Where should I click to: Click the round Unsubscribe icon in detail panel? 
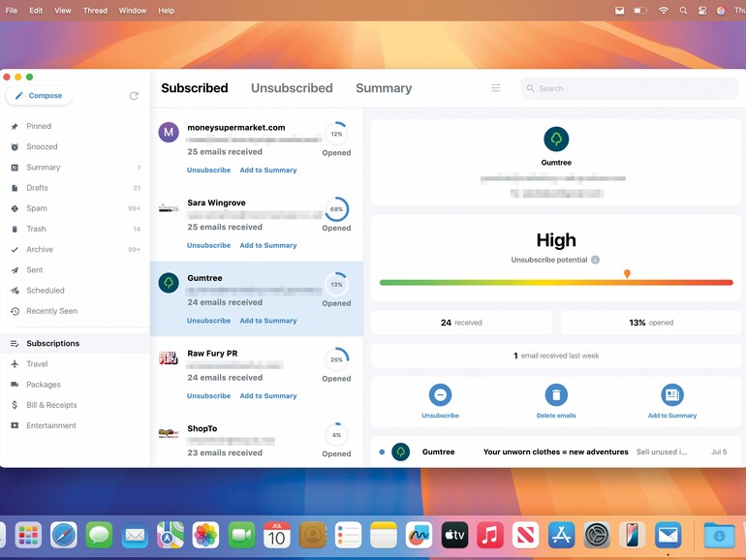[x=440, y=394]
